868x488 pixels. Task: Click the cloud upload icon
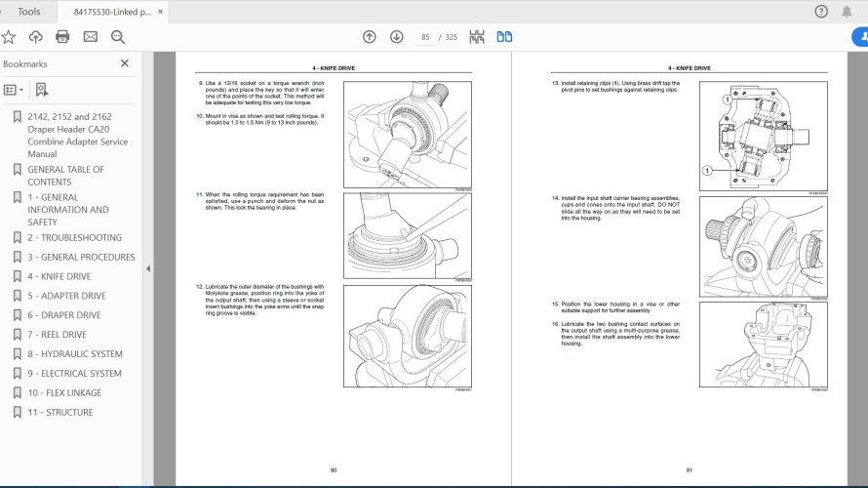point(36,37)
